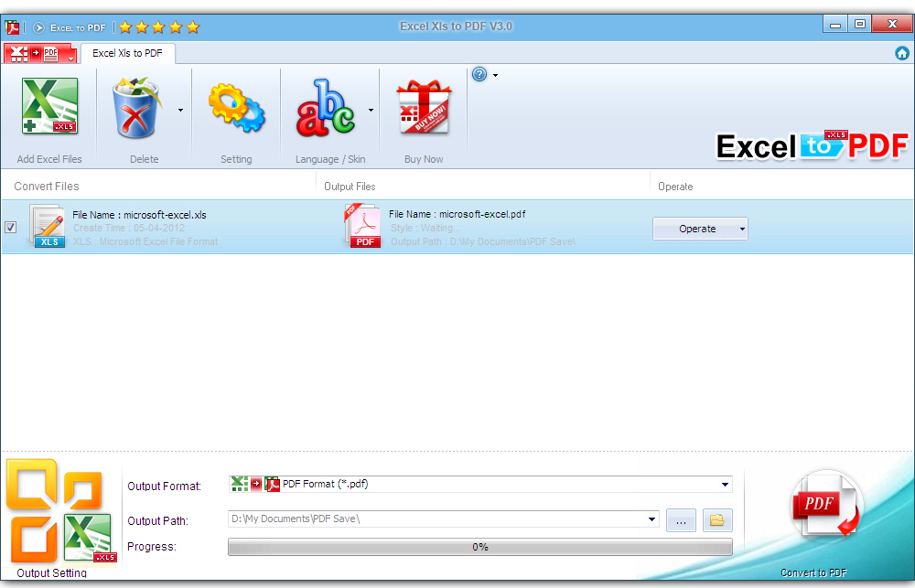Click the Output Files column header
The width and height of the screenshot is (915, 588).
[x=350, y=186]
